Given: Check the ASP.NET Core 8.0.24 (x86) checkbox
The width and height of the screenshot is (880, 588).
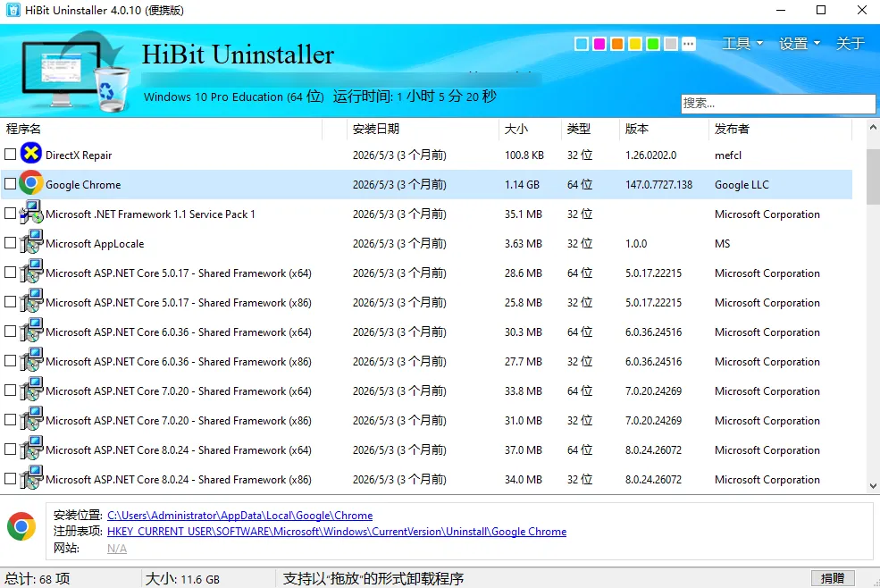Looking at the screenshot, I should 10,478.
